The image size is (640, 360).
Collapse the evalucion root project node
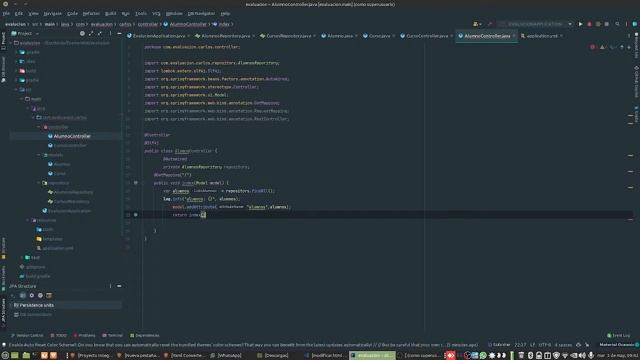(x=11, y=43)
